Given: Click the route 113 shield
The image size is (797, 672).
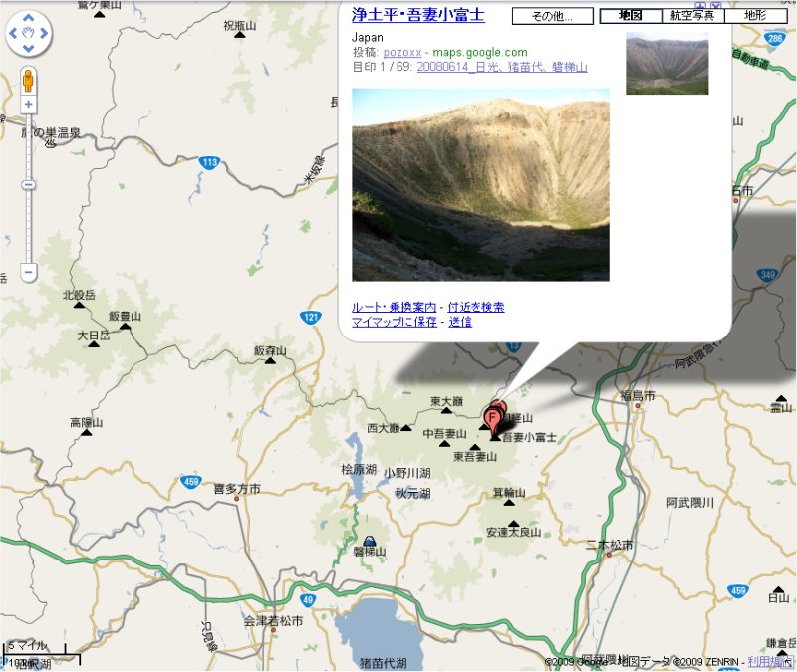Looking at the screenshot, I should [x=210, y=162].
